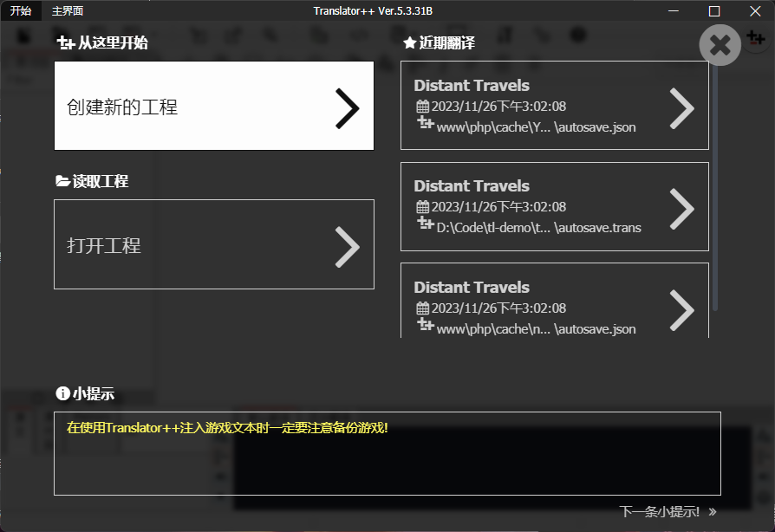Image resolution: width=775 pixels, height=532 pixels.
Task: Open the 开始 menu tab
Action: pos(21,11)
